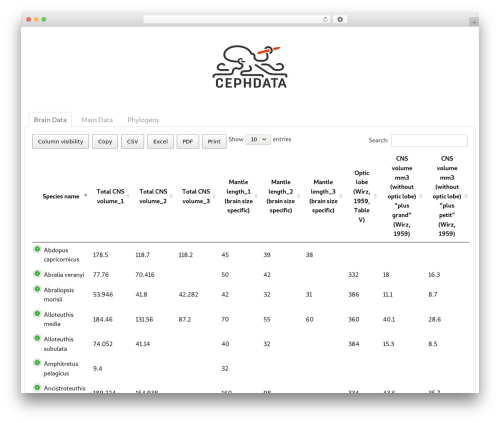Viewport: 500px width, 423px height.
Task: Click value 42.282 in Abraliopsis row
Action: (x=188, y=294)
